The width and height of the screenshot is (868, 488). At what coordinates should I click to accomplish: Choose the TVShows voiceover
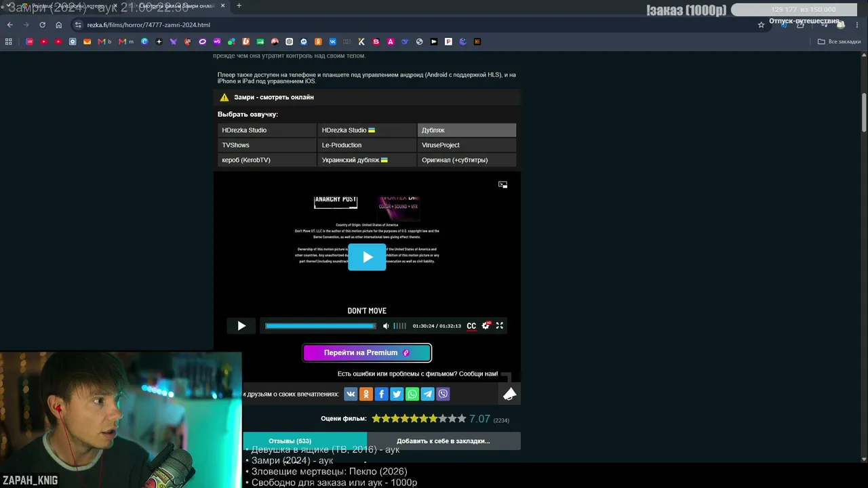tap(267, 145)
